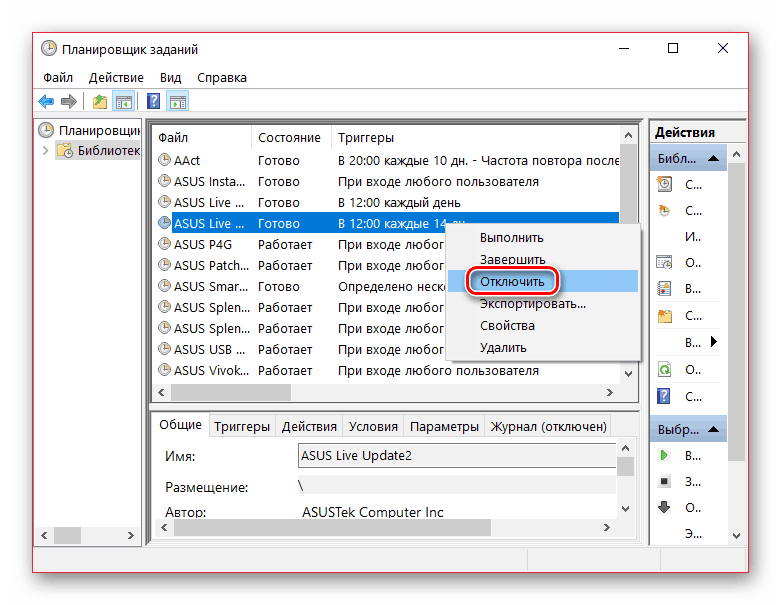Open the Вид menu
This screenshot has width=781, height=605.
pos(170,78)
